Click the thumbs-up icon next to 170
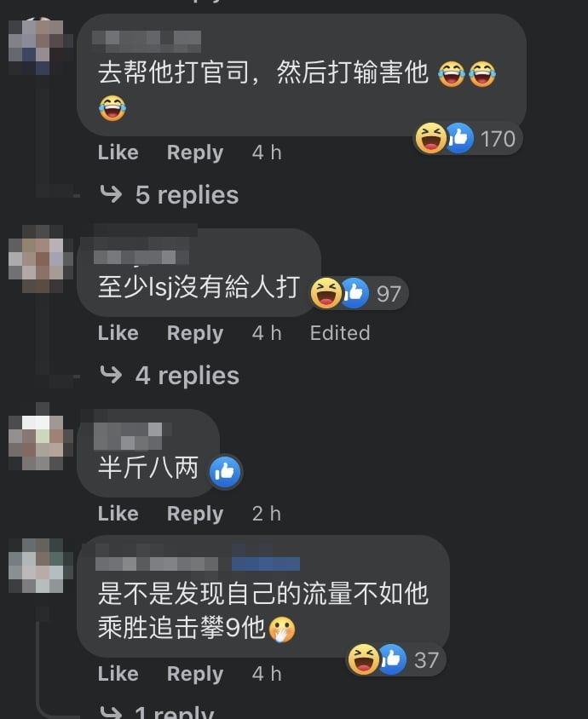This screenshot has height=719, width=588. pyautogui.click(x=458, y=138)
